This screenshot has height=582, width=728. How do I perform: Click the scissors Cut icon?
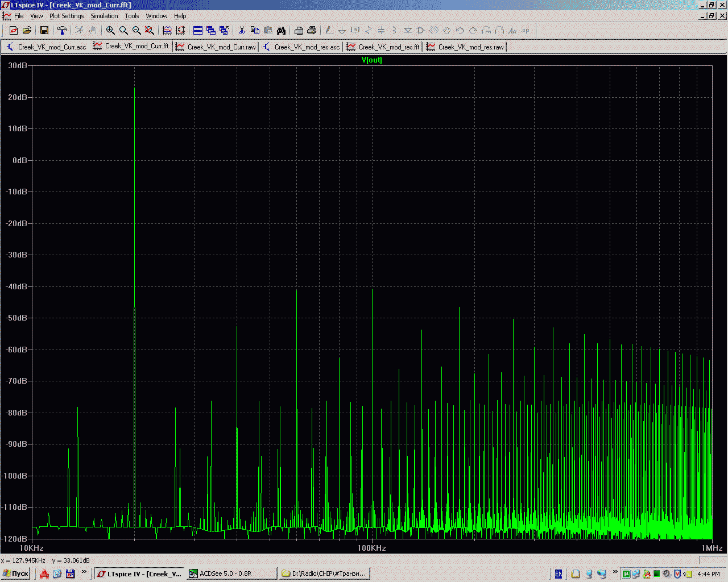[x=242, y=30]
